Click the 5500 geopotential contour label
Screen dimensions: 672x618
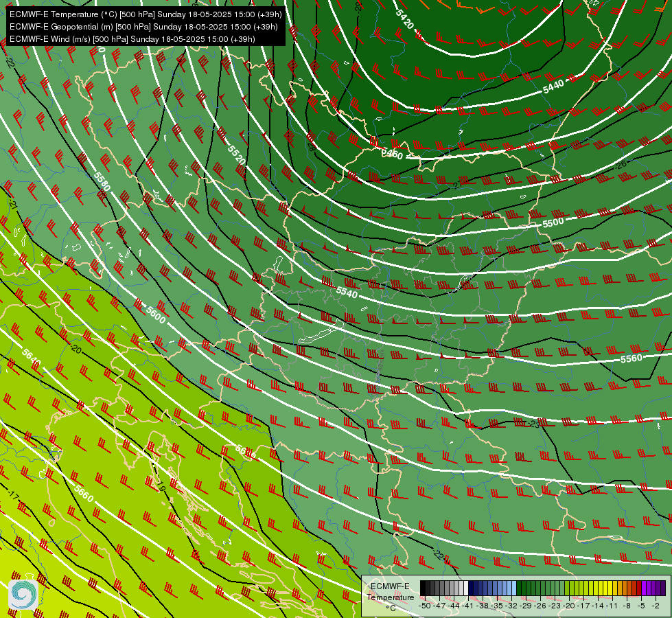(553, 222)
